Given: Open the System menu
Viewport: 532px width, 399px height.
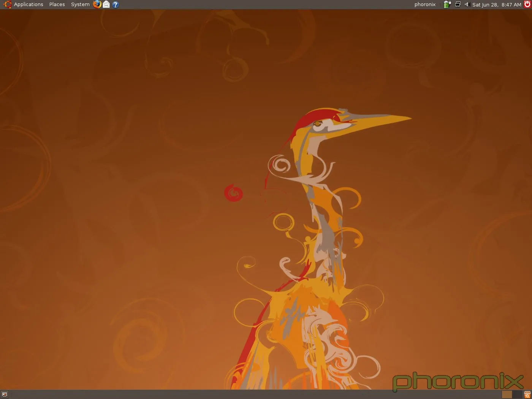Looking at the screenshot, I should [x=80, y=5].
